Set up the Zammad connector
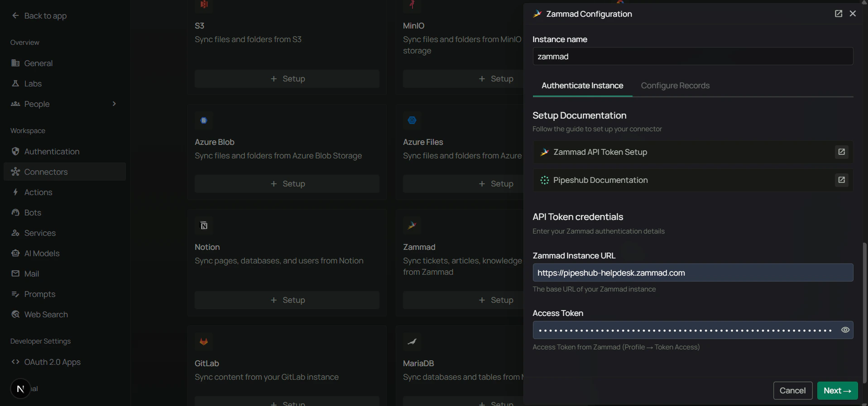Image resolution: width=868 pixels, height=406 pixels. click(x=463, y=300)
